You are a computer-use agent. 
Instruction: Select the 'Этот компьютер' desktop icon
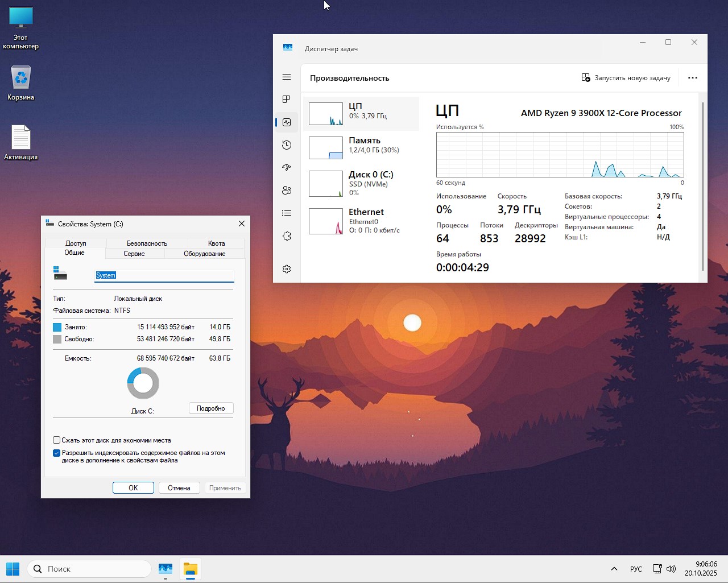click(21, 28)
